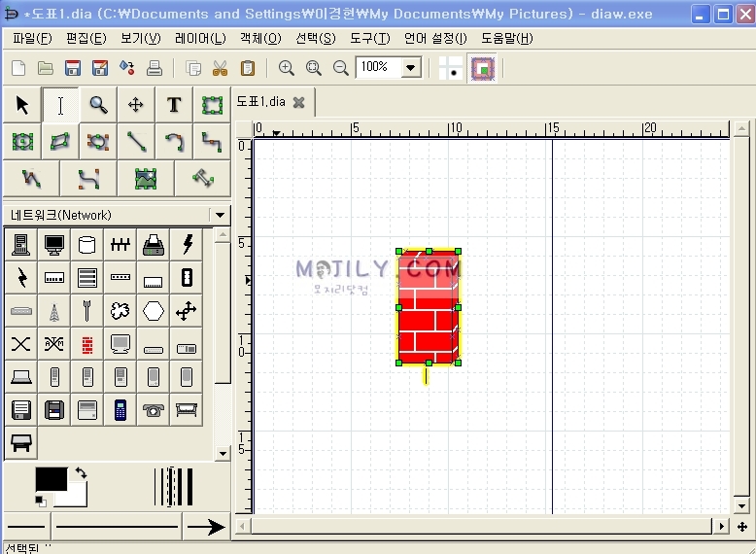Print the diagram

click(155, 68)
